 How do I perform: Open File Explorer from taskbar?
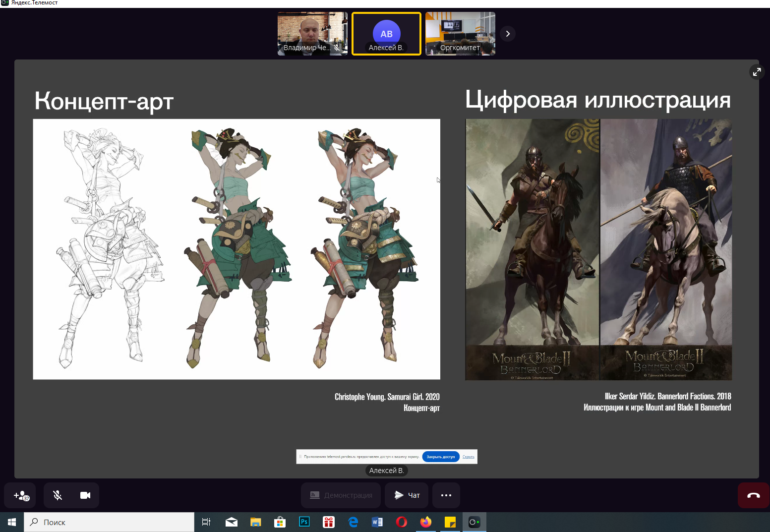(255, 522)
